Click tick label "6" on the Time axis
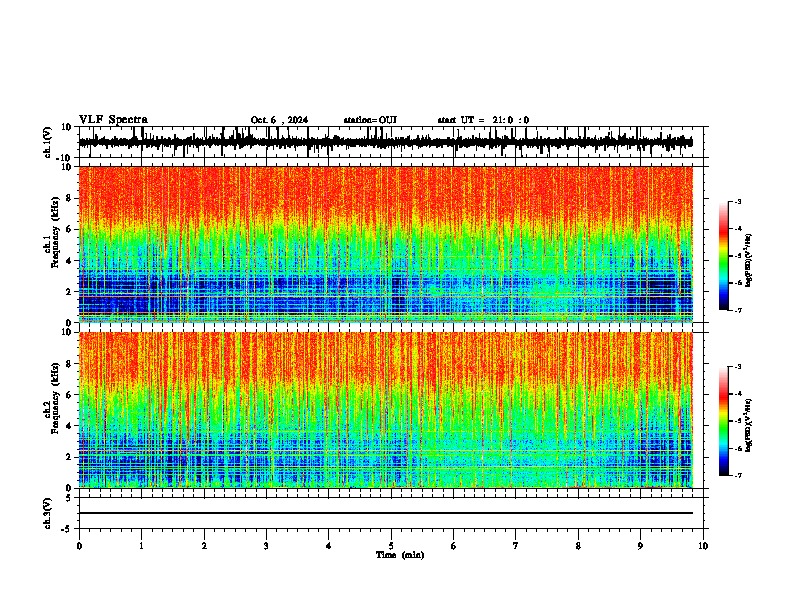The height and width of the screenshot is (612, 792). 454,546
